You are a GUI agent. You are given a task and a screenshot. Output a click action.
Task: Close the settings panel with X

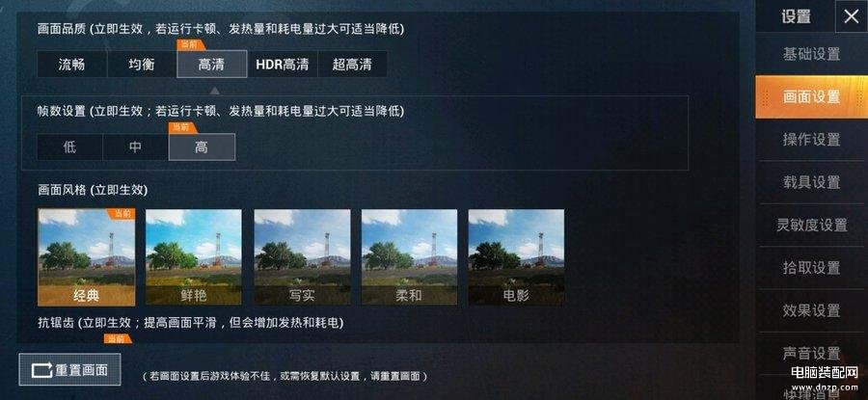tap(851, 16)
